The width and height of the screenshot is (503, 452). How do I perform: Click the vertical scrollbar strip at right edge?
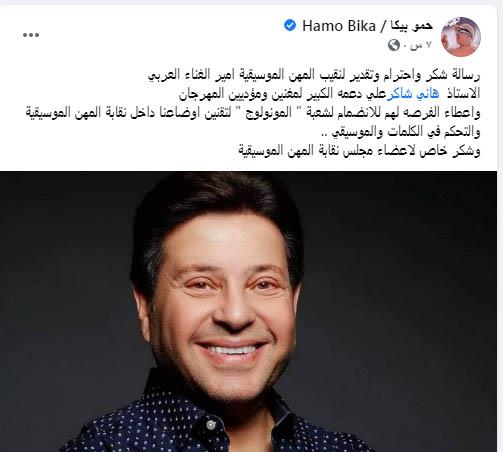coord(500,226)
